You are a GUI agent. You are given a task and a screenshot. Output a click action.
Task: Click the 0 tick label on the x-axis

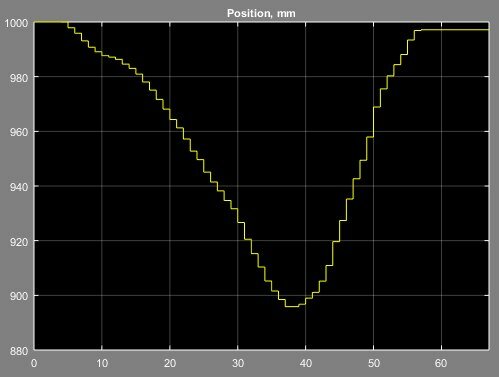pos(34,363)
